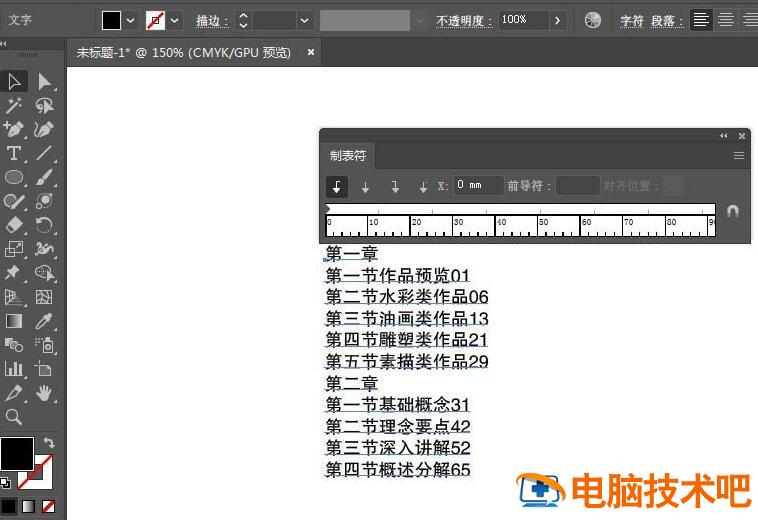Activate the Pen tool
This screenshot has height=520, width=758.
click(14, 129)
